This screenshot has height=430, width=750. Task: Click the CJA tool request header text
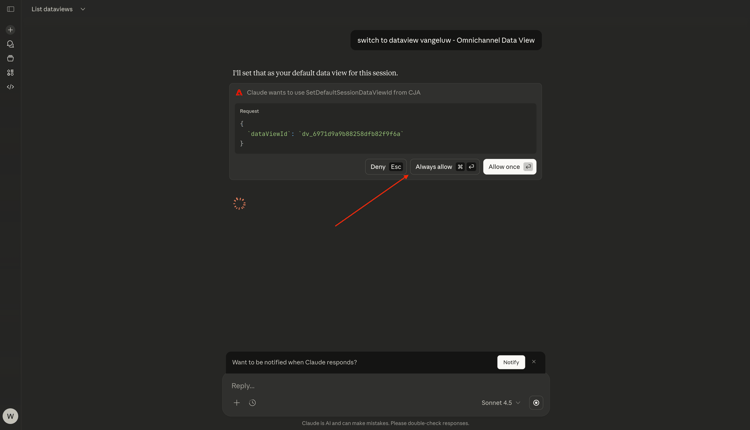(334, 93)
